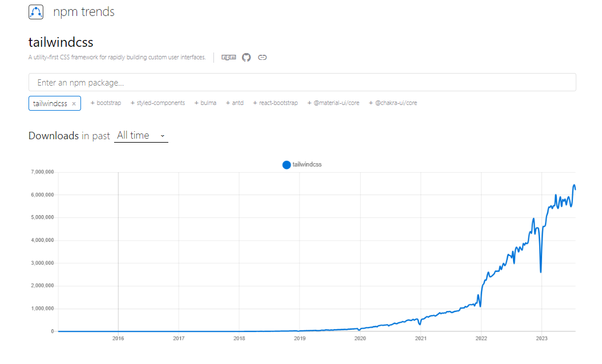Click the tailwindcss legend color dot
The height and width of the screenshot is (364, 602).
point(286,165)
